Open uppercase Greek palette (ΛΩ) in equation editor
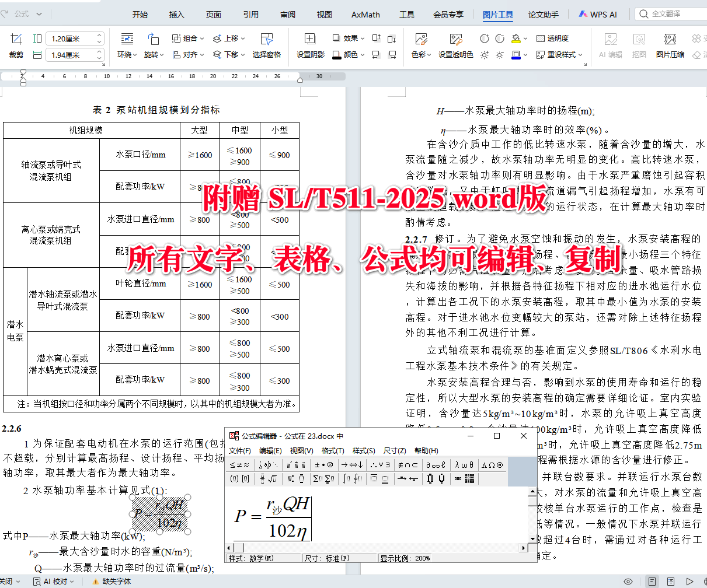The width and height of the screenshot is (707, 588). [x=492, y=465]
